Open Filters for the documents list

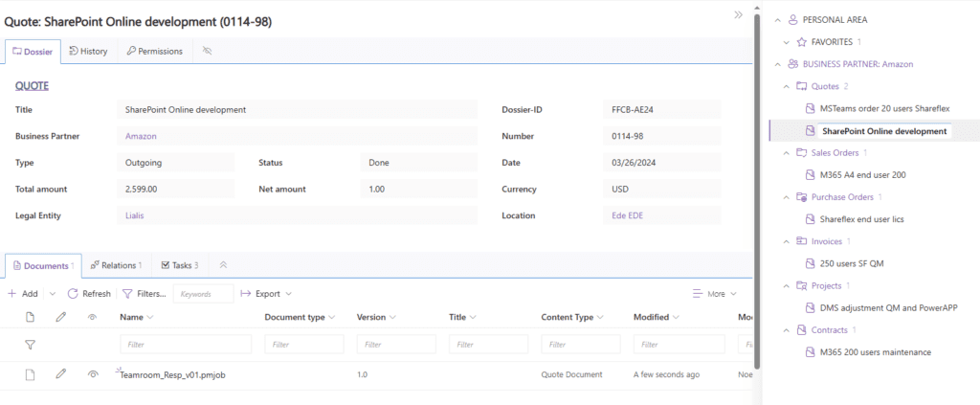tap(144, 294)
